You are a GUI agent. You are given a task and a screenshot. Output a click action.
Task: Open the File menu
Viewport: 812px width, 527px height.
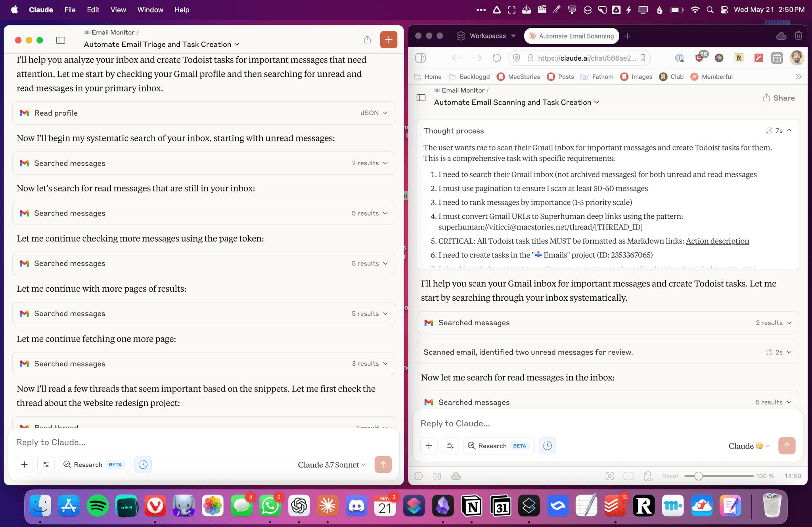[70, 10]
